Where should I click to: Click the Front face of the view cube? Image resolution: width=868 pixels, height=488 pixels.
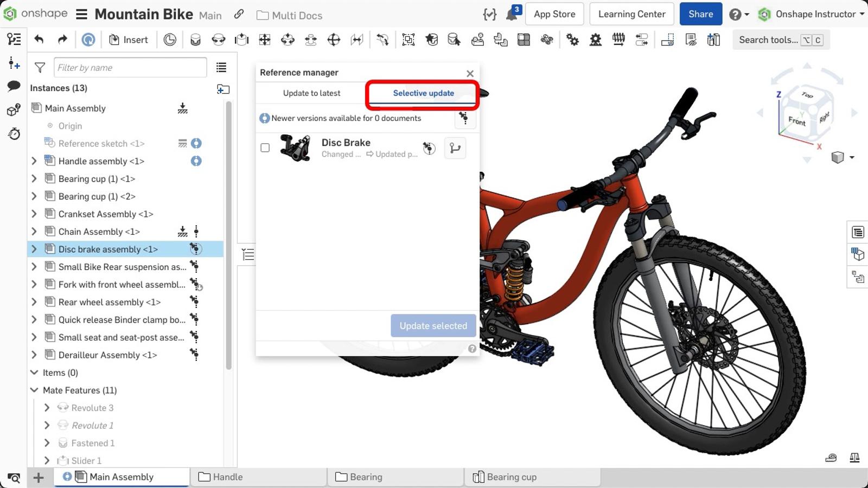pos(796,121)
